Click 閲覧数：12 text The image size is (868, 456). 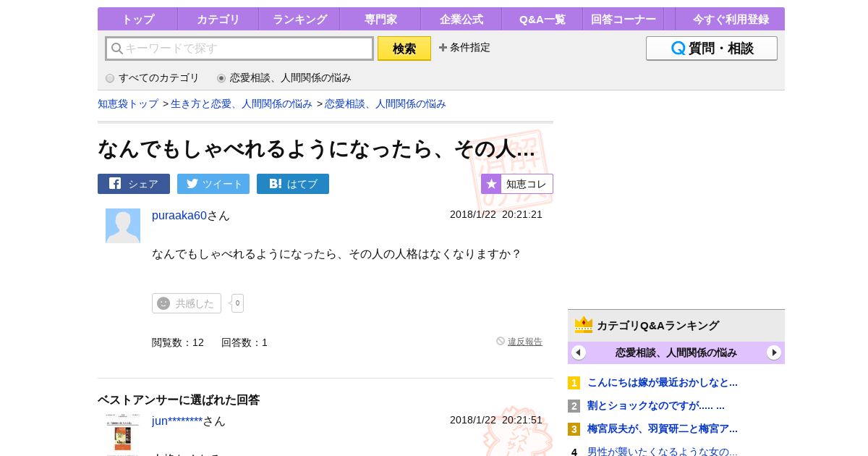pyautogui.click(x=178, y=342)
